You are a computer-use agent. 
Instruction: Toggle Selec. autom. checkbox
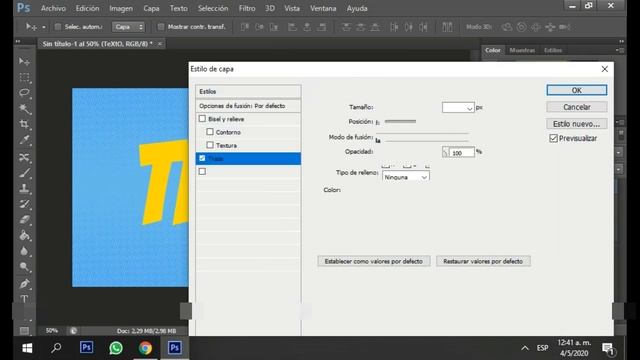pyautogui.click(x=58, y=27)
